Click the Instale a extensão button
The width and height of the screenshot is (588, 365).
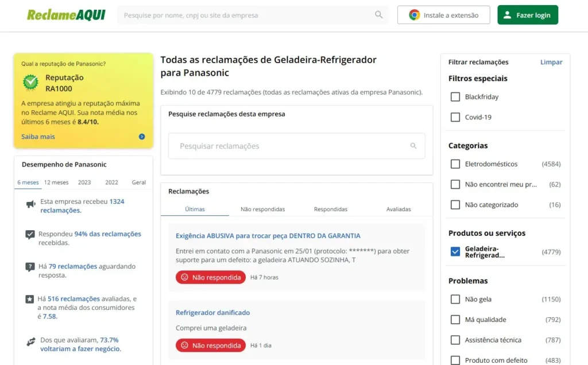tap(444, 15)
